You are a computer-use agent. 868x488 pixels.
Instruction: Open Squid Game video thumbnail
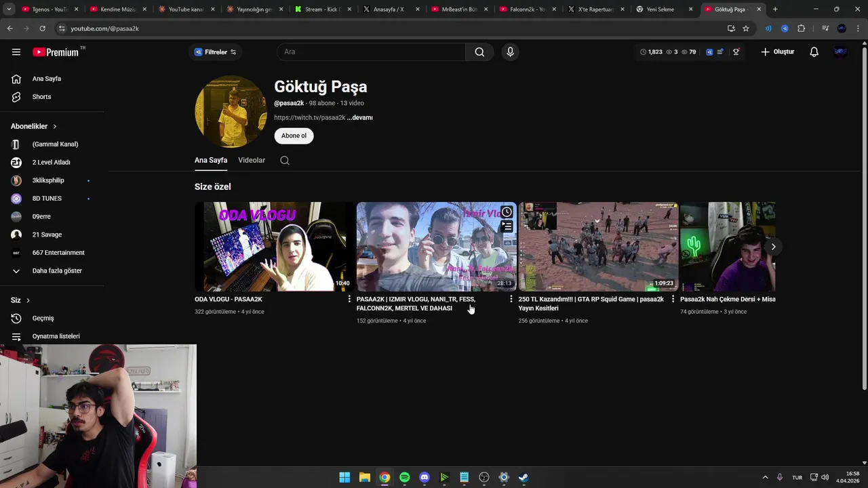point(598,247)
